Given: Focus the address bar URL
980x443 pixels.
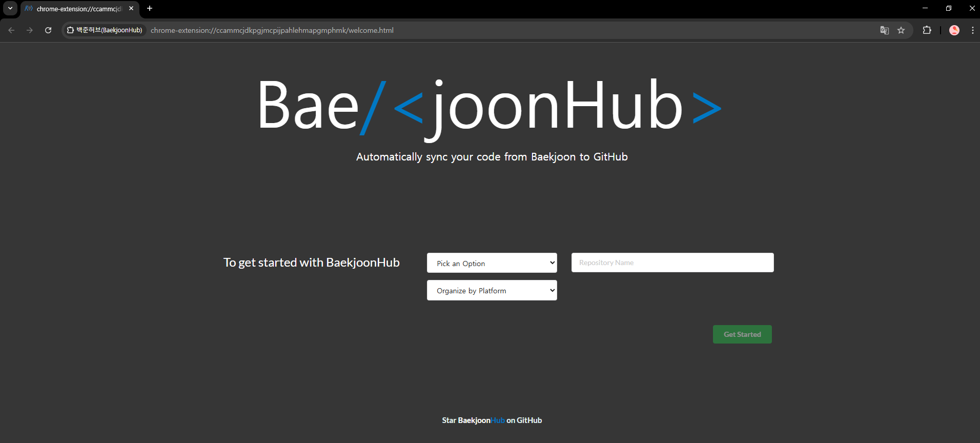Looking at the screenshot, I should pyautogui.click(x=272, y=30).
